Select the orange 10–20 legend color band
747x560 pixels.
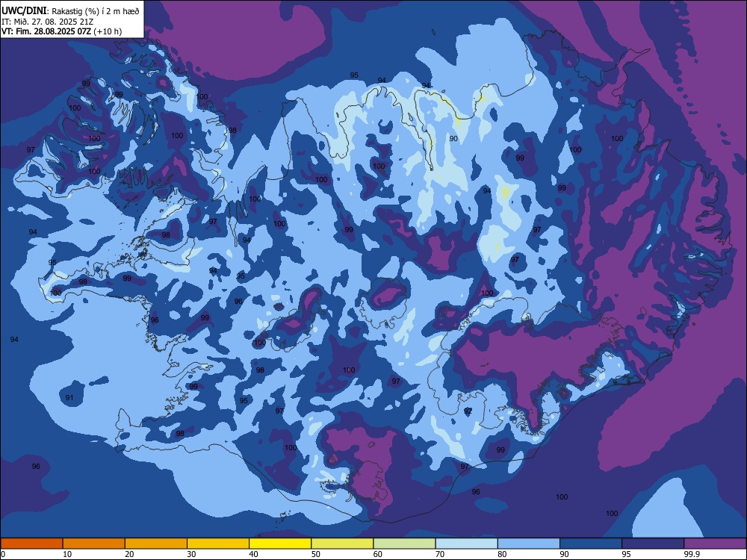94,544
